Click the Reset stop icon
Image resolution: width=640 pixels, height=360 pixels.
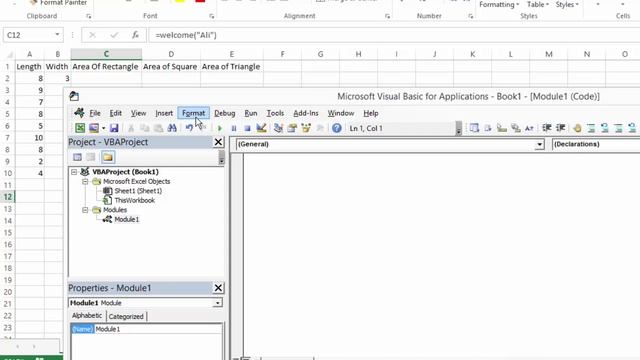[x=247, y=129]
